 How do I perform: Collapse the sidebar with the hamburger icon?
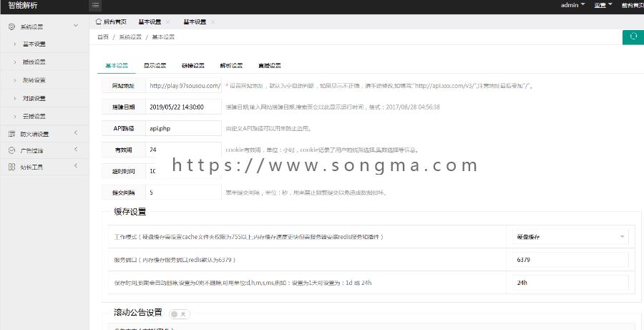(x=95, y=5)
